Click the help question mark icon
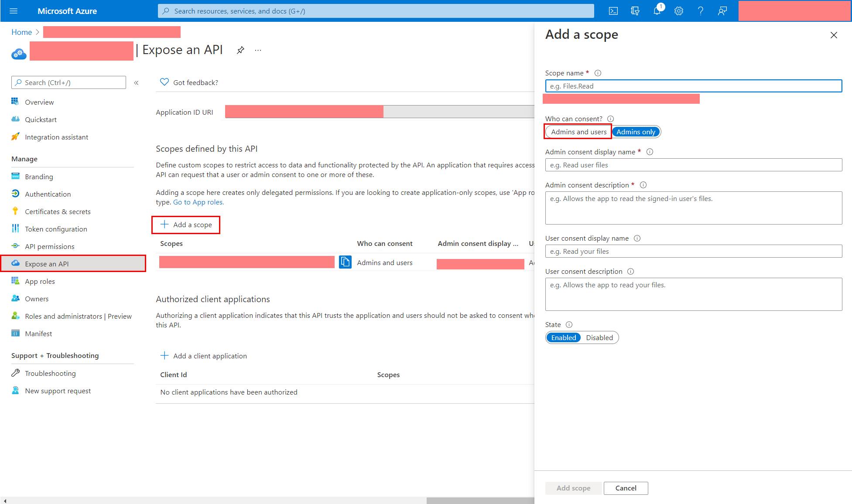 700,11
